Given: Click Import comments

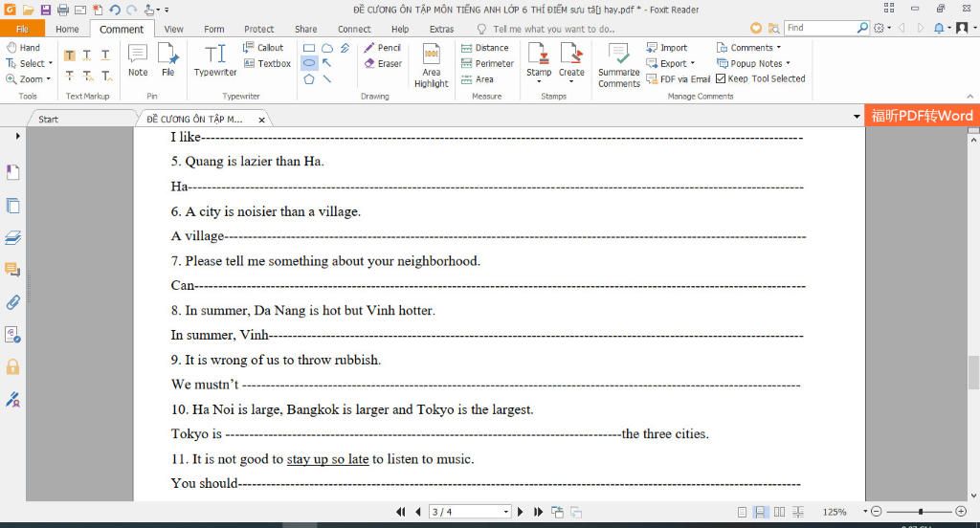Looking at the screenshot, I should pos(667,48).
